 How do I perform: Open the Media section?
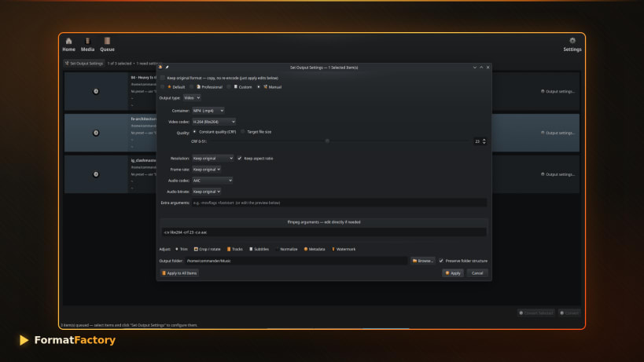pyautogui.click(x=87, y=45)
